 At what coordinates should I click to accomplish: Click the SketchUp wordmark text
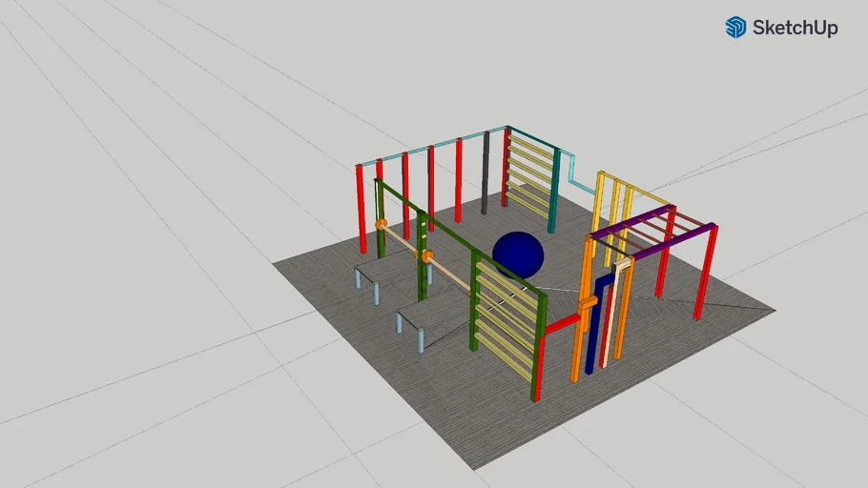795,28
